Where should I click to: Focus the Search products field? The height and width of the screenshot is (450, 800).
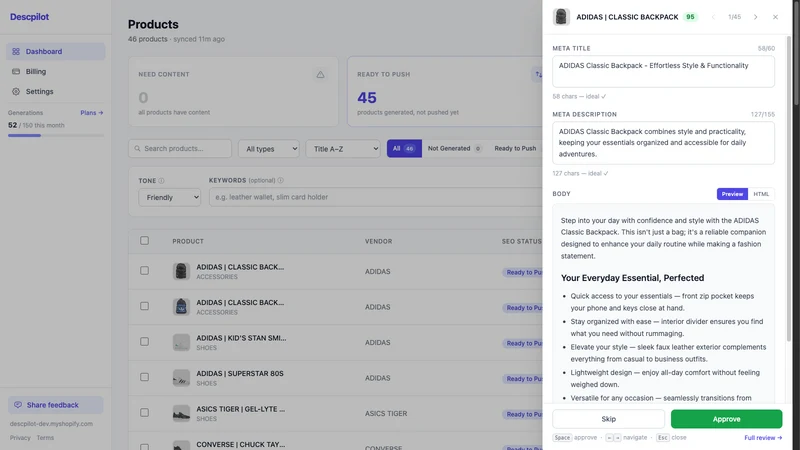pos(180,148)
